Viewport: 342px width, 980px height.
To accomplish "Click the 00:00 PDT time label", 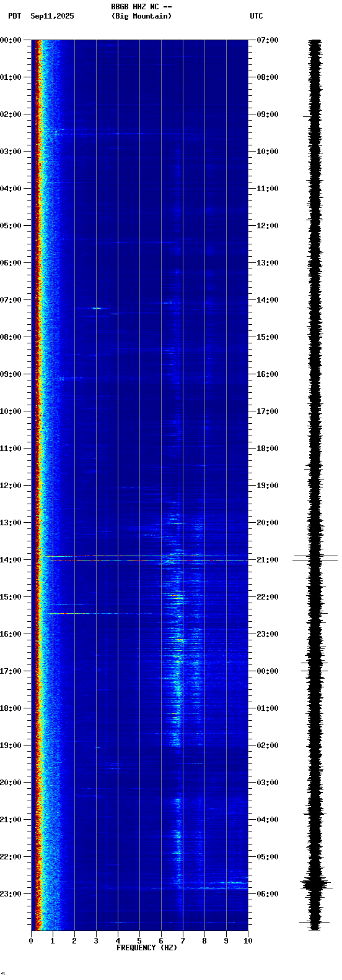I will pyautogui.click(x=11, y=40).
